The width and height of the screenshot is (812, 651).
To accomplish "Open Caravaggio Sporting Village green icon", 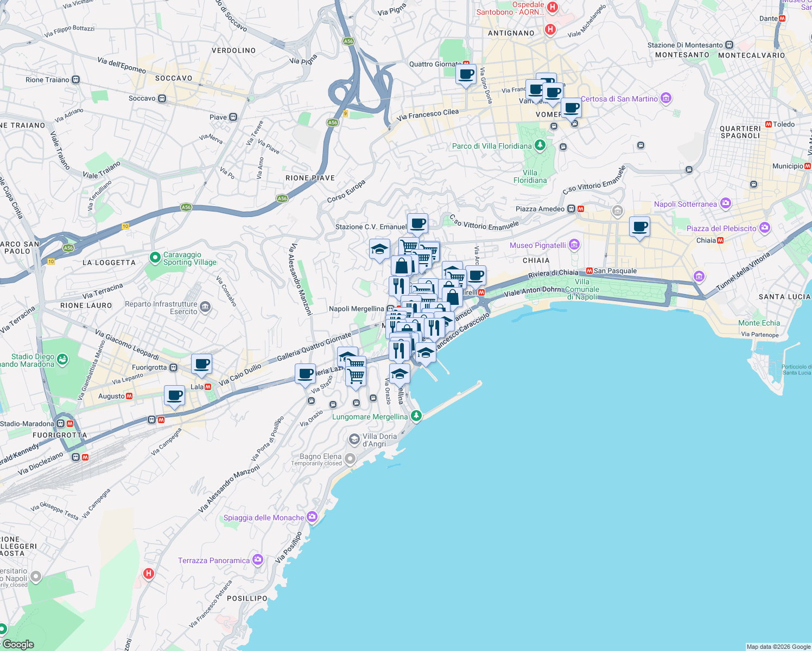I will [155, 257].
